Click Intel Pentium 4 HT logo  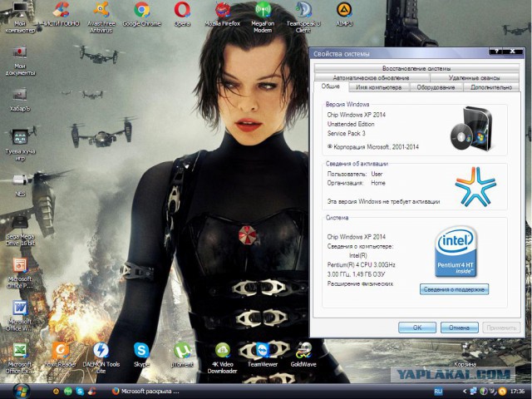456,251
